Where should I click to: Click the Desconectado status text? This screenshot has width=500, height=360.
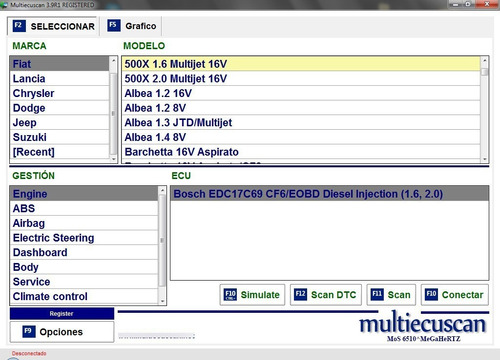tap(29, 353)
